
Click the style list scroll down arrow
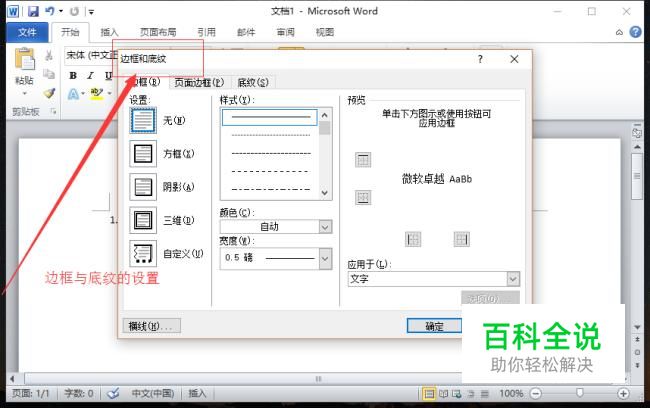click(x=325, y=193)
